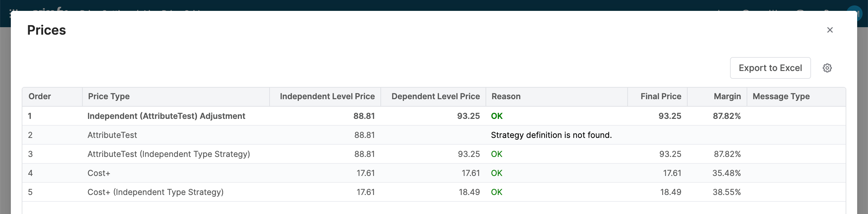Click the order number 2 cell
The image size is (868, 214).
30,135
